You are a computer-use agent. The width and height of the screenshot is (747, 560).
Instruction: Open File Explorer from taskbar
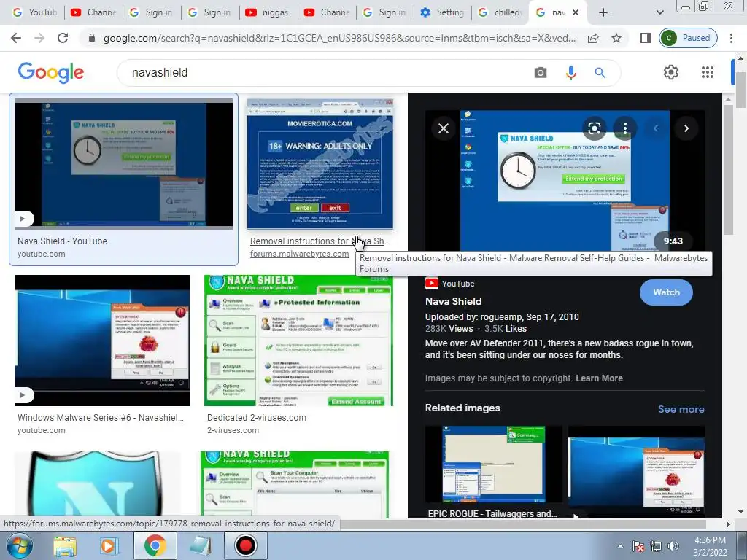pos(64,546)
